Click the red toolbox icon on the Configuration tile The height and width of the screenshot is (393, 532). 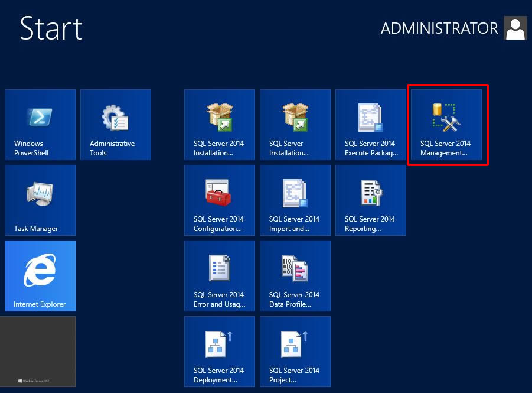(x=218, y=193)
